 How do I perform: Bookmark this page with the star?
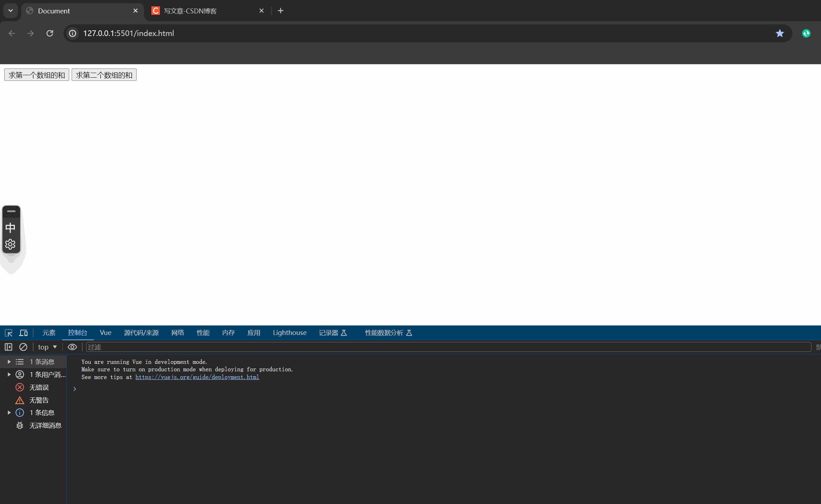pos(779,33)
